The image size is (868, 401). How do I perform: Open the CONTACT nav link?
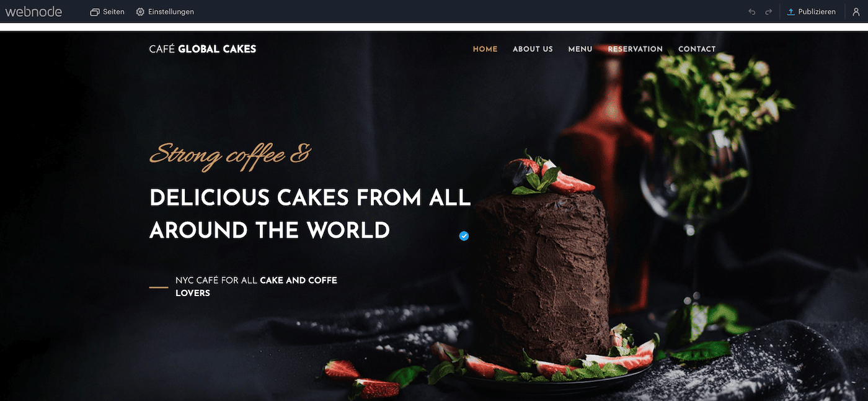(697, 49)
